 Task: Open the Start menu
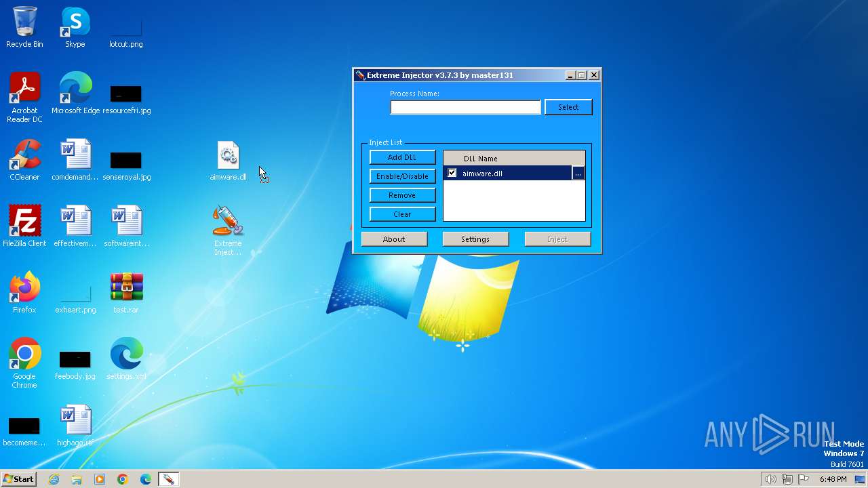[18, 479]
